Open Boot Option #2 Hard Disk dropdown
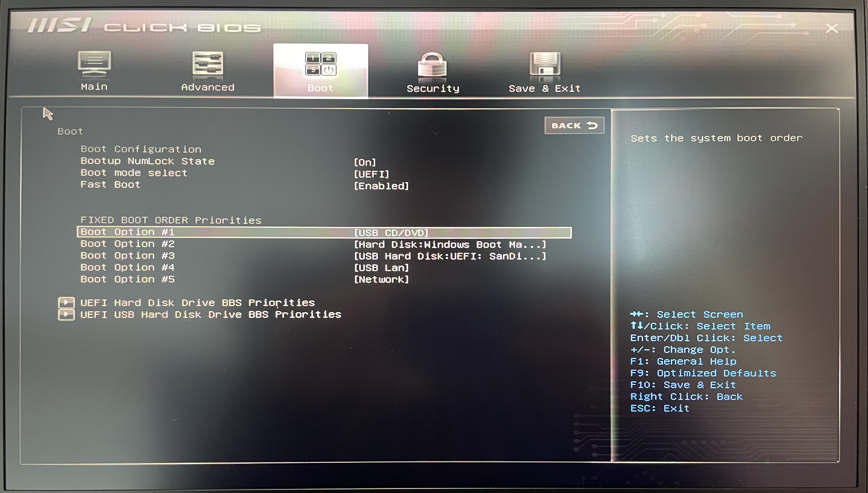The width and height of the screenshot is (868, 493). [x=450, y=244]
